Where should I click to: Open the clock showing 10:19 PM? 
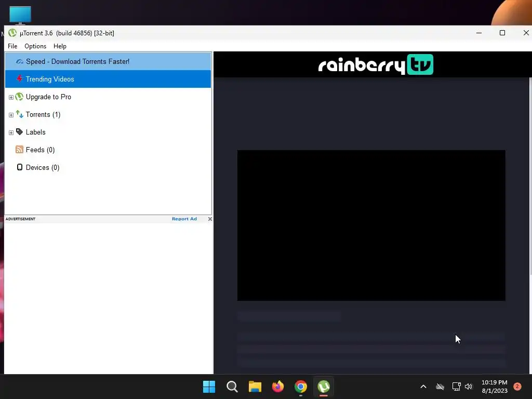point(495,387)
